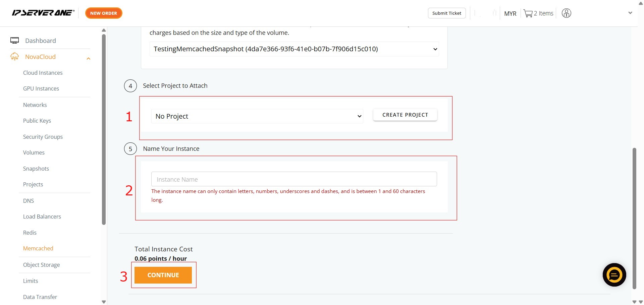Click the NEW ORDER button
644x305 pixels.
[x=104, y=13]
